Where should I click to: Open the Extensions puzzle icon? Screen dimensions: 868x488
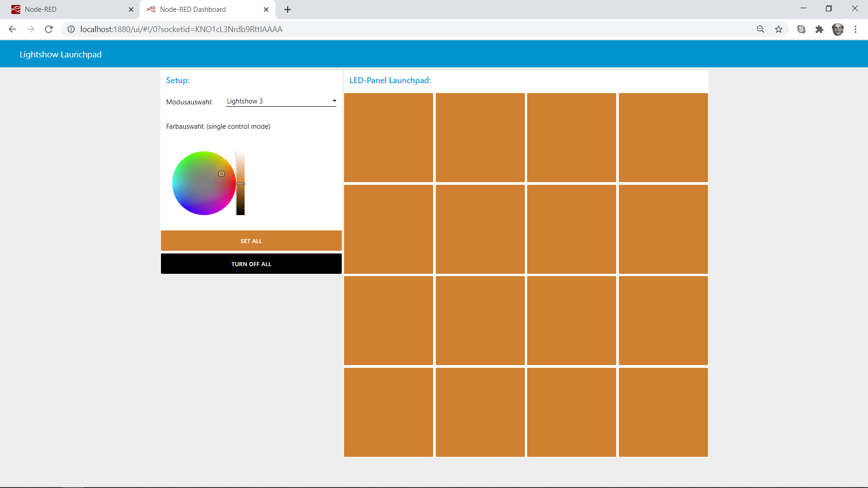coord(819,29)
